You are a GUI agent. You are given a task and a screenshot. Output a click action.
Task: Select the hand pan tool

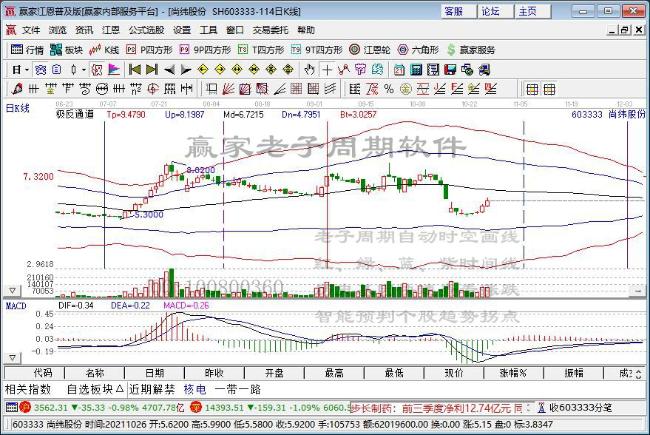pos(309,70)
